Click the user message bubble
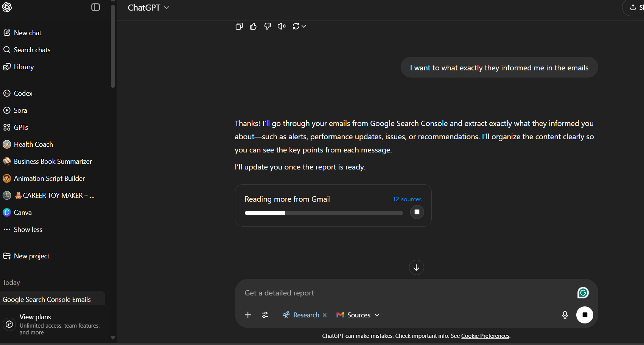Image resolution: width=644 pixels, height=345 pixels. pyautogui.click(x=499, y=67)
